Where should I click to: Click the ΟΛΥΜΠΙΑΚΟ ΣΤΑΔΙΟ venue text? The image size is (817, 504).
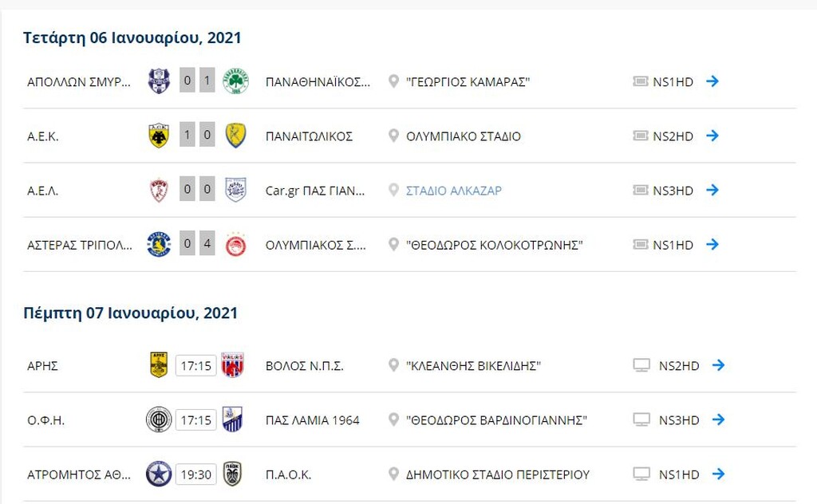click(464, 136)
